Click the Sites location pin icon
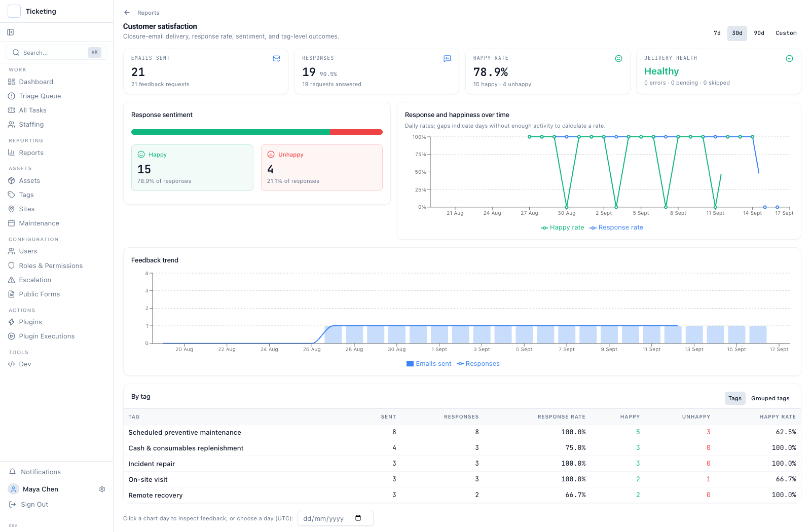 [x=12, y=209]
